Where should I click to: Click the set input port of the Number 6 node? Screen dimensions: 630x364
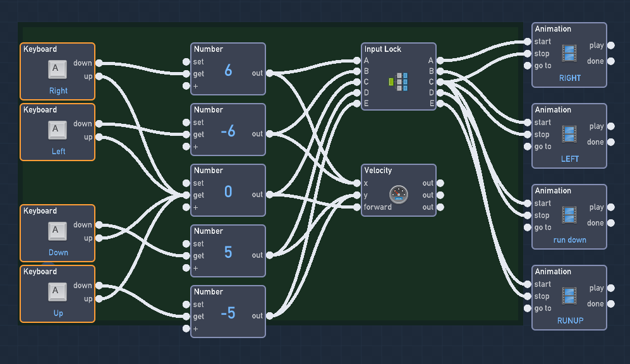[186, 61]
